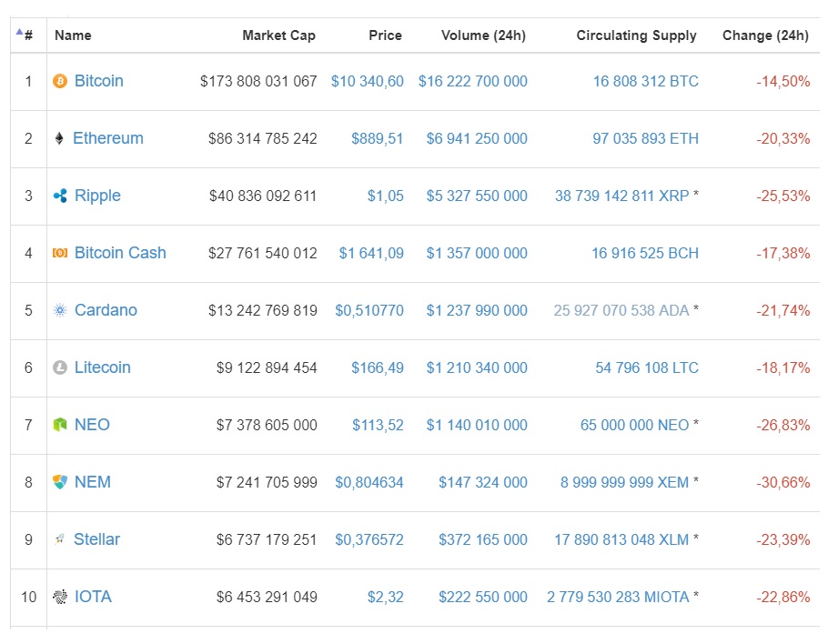
Task: Open the Litecoin name link
Action: coord(103,367)
